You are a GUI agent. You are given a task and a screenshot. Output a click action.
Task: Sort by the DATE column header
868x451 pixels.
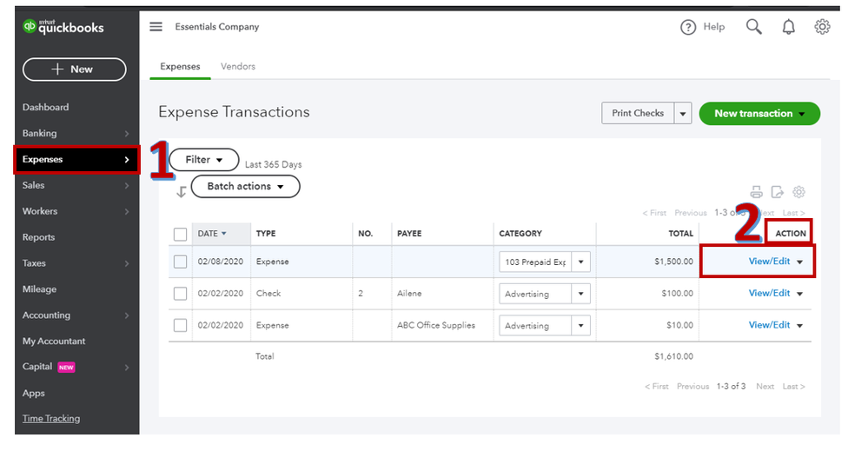pos(212,234)
